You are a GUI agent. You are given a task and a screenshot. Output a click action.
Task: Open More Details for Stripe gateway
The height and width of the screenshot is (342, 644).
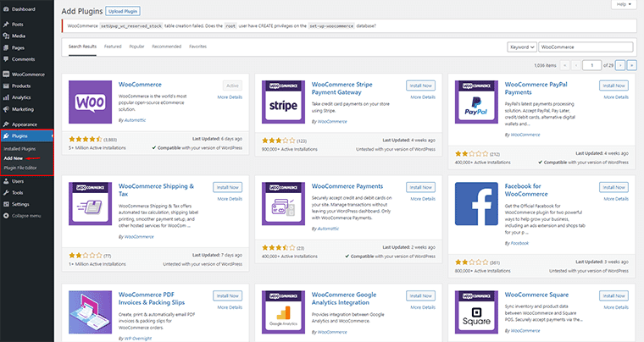click(423, 97)
